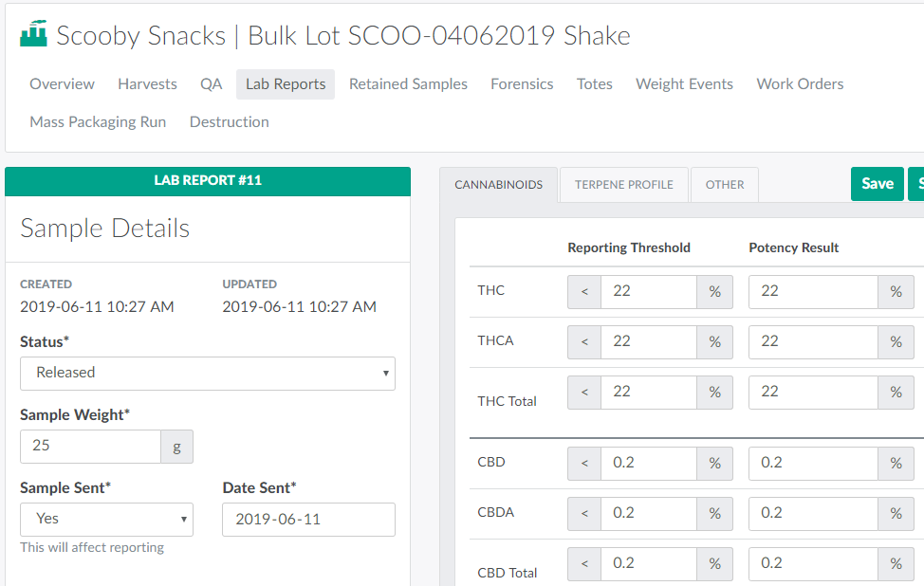Edit the THC Potency Result field
This screenshot has height=586, width=924.
point(812,291)
